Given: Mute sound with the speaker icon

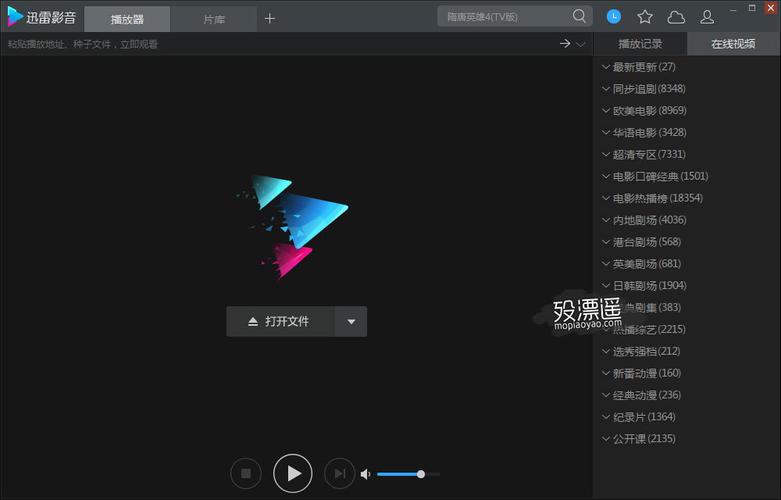Looking at the screenshot, I should [x=366, y=474].
